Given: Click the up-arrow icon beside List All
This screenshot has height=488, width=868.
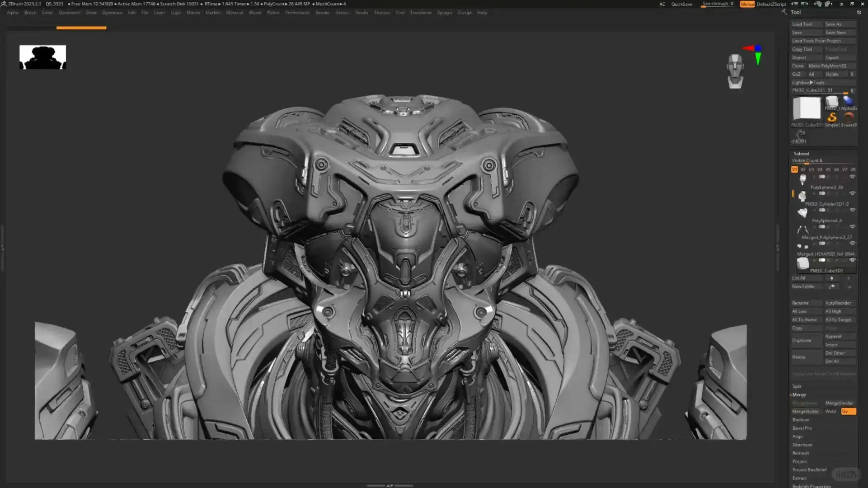Looking at the screenshot, I should coord(832,278).
